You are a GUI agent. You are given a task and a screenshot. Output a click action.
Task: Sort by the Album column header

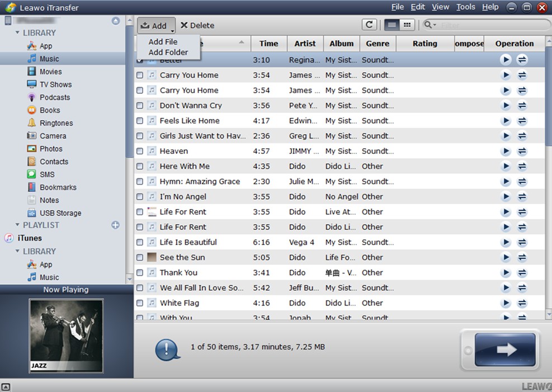342,44
